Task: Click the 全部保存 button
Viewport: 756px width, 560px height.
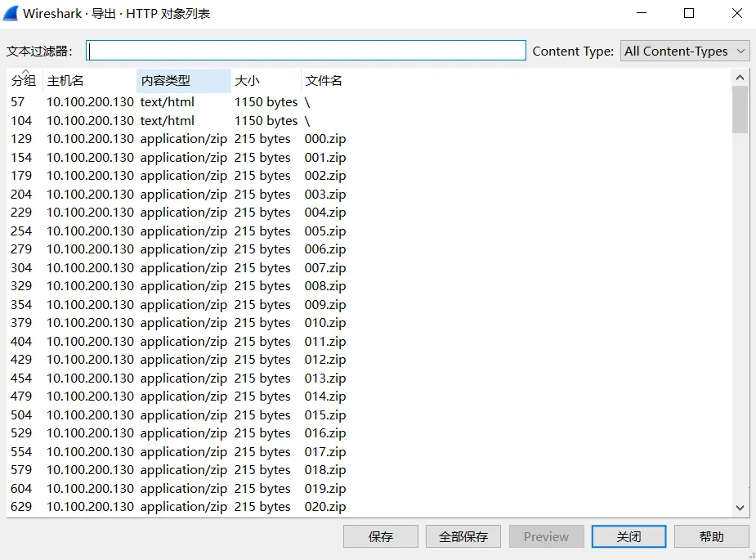Action: coord(463,536)
